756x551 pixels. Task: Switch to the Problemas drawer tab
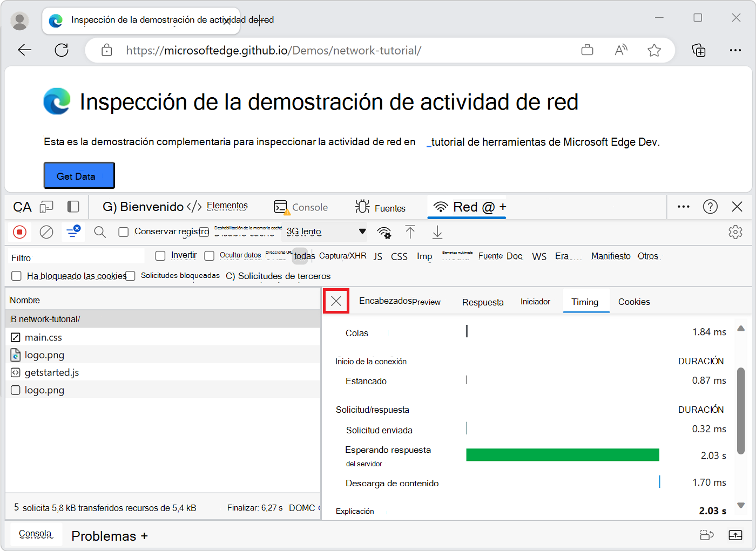pos(104,536)
